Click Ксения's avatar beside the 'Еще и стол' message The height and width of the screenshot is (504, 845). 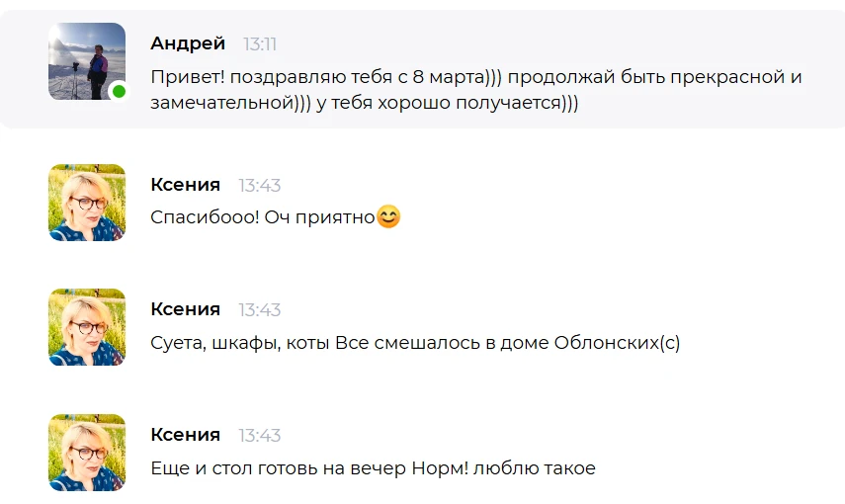tap(87, 452)
